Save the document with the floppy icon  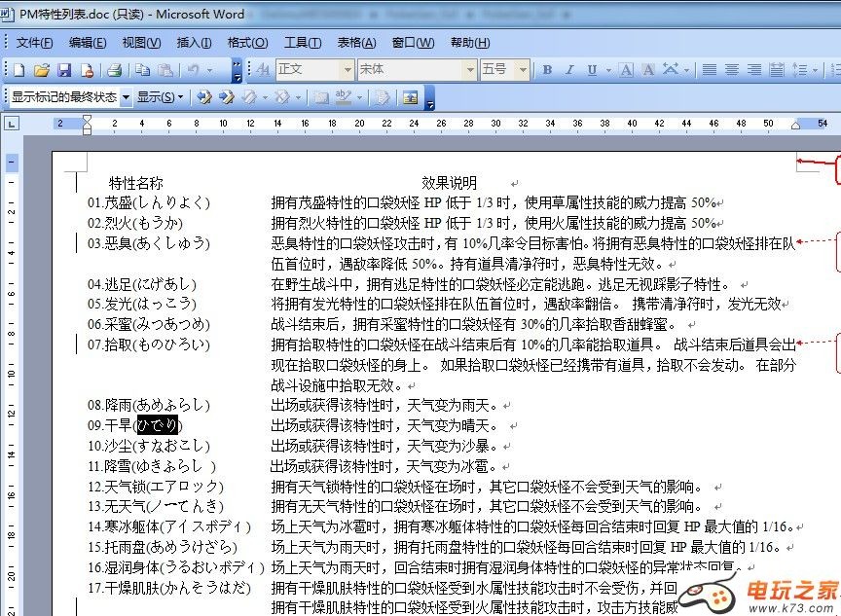64,70
